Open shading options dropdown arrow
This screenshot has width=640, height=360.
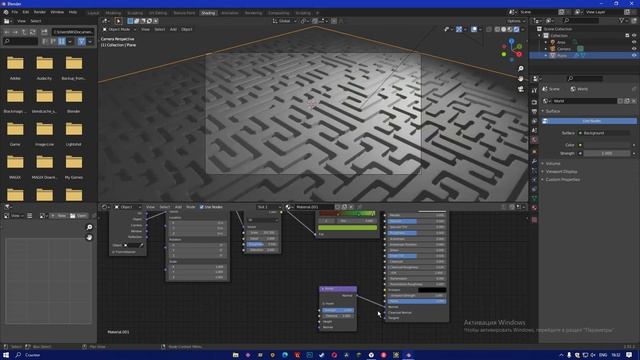click(x=523, y=29)
